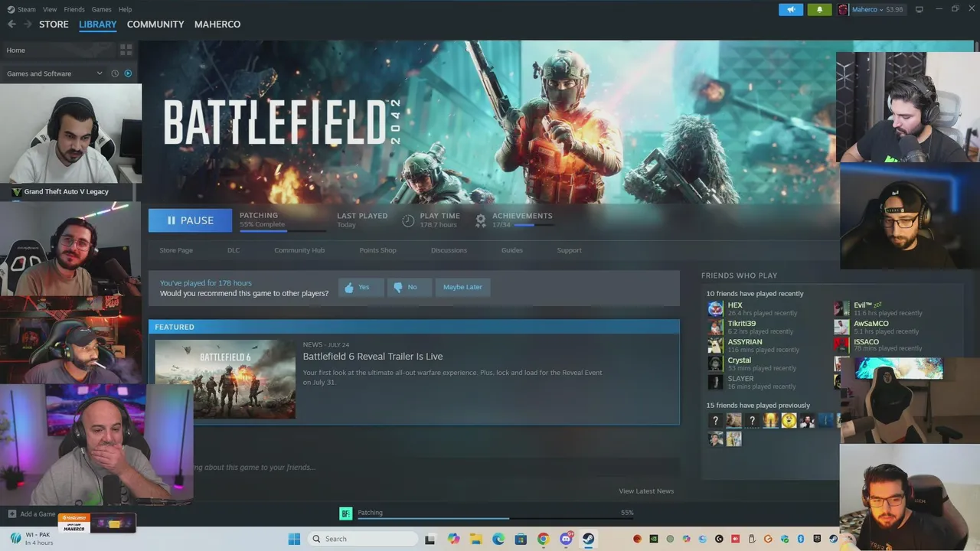
Task: Open the MAHERCO profile tab
Action: coord(217,24)
